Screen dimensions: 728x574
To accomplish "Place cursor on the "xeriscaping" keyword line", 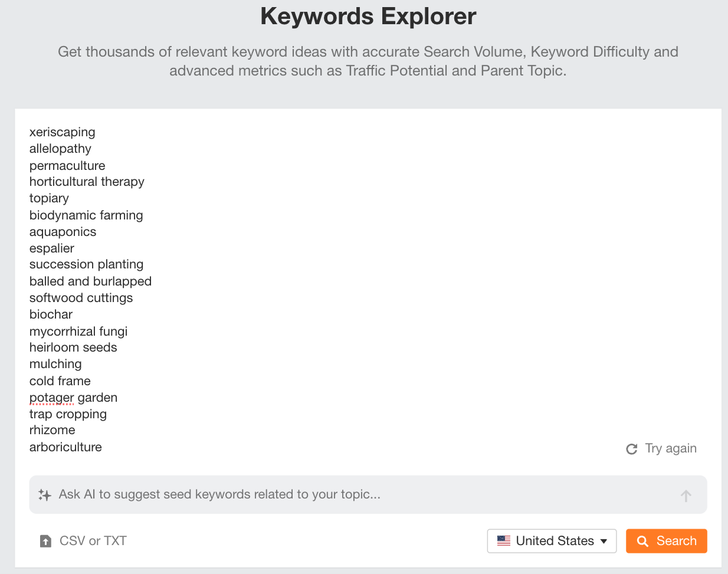I will pos(62,132).
